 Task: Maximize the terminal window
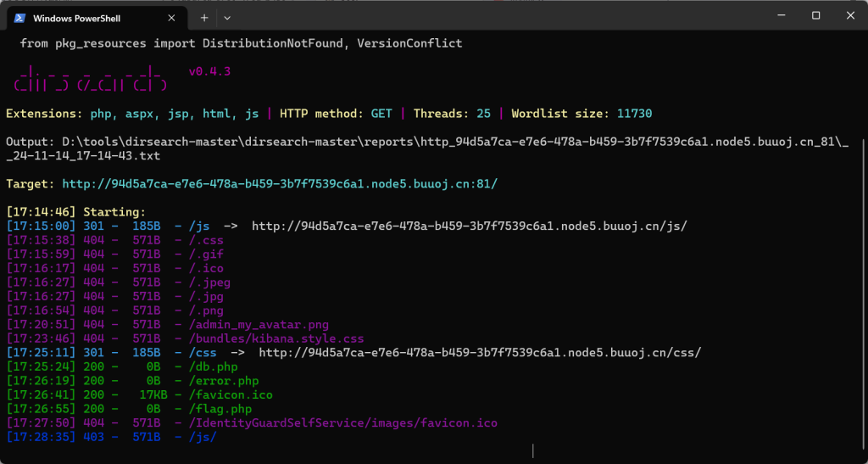tap(816, 15)
